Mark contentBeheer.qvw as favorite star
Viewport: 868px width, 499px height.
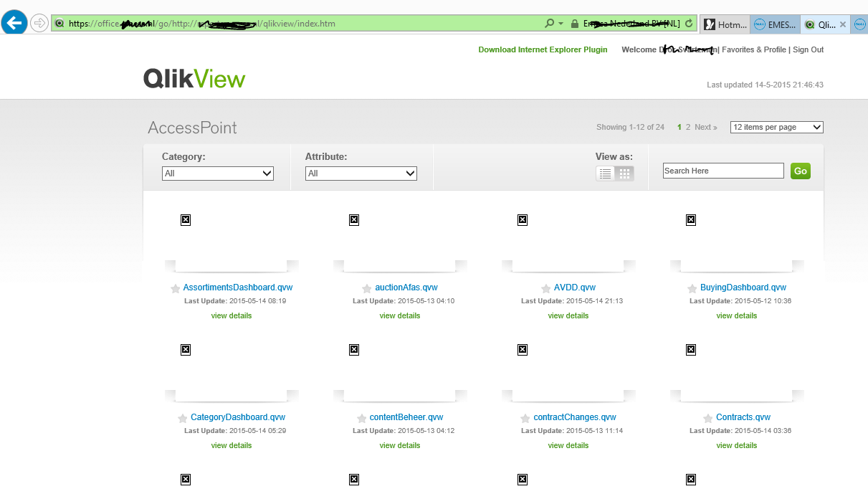coord(362,419)
